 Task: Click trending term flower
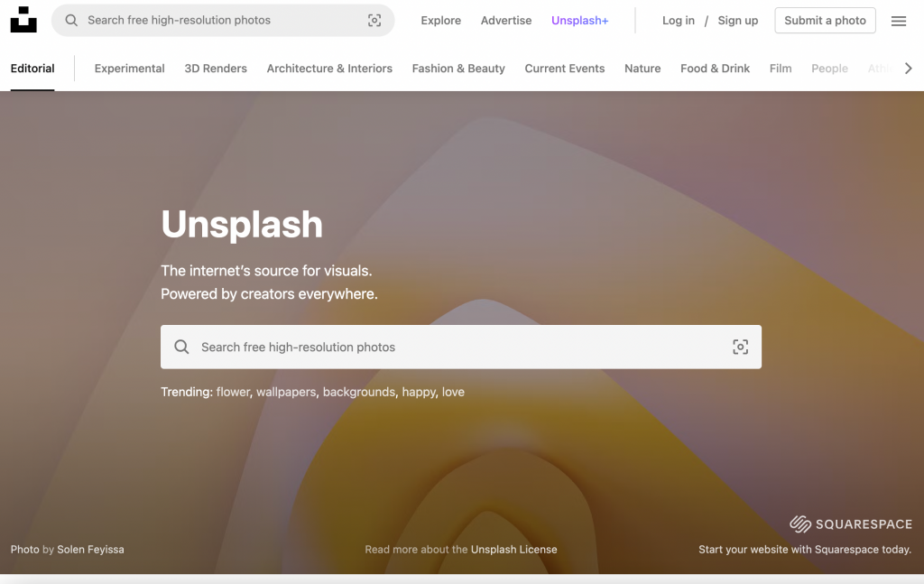(x=233, y=392)
